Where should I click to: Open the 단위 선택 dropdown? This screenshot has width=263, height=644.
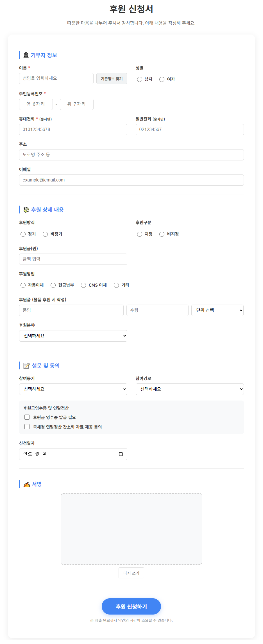217,310
